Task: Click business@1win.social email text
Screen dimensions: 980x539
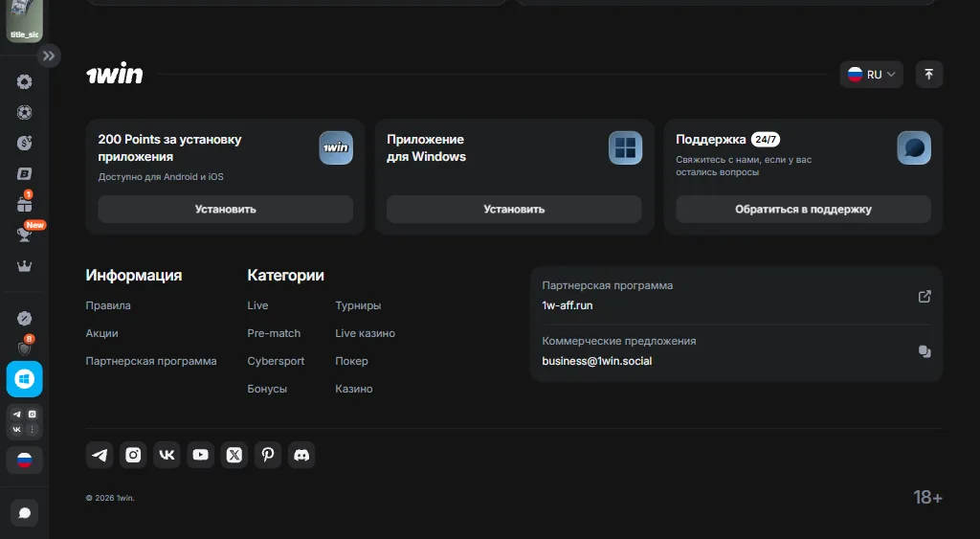Action: (x=597, y=361)
